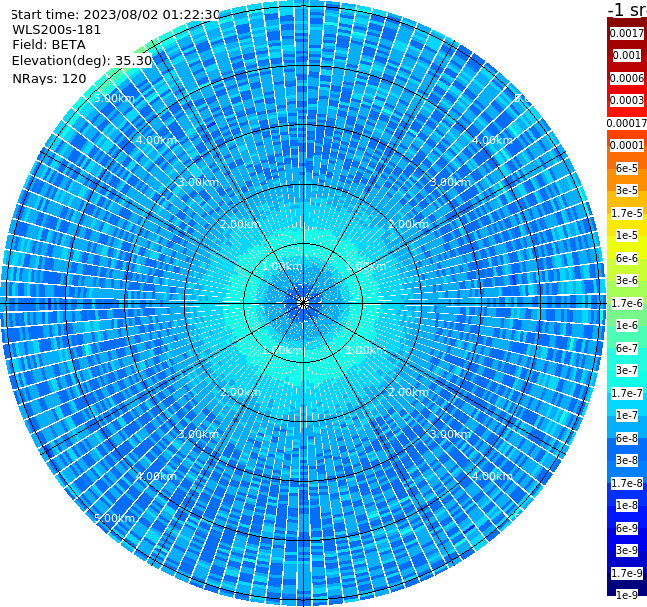Click the '5.00km' range label in the northwest quadrant
The width and height of the screenshot is (647, 607).
(x=114, y=98)
